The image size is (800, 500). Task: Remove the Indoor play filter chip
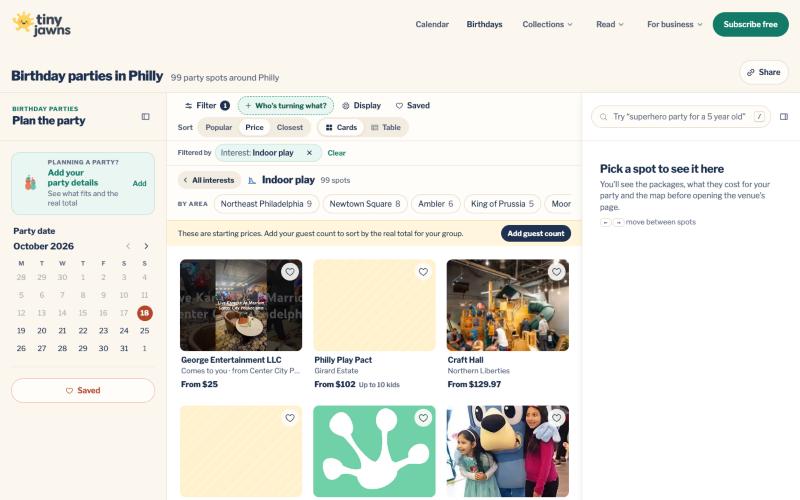click(x=309, y=153)
